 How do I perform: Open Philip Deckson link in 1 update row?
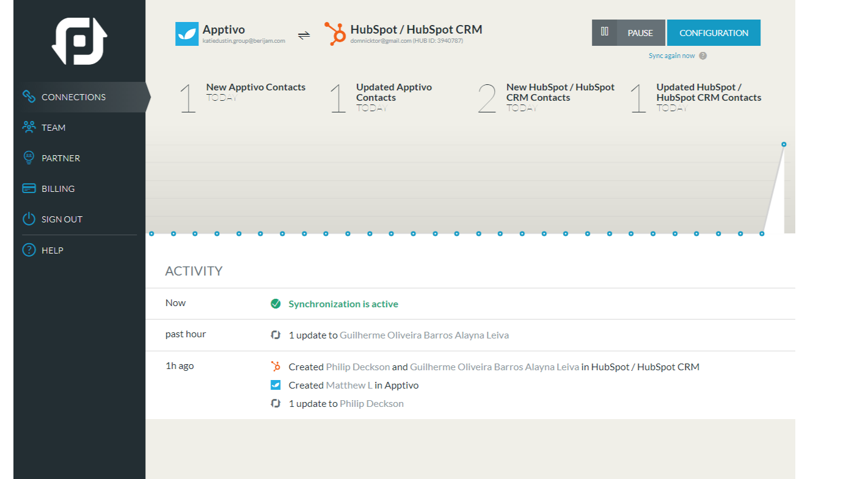point(371,403)
